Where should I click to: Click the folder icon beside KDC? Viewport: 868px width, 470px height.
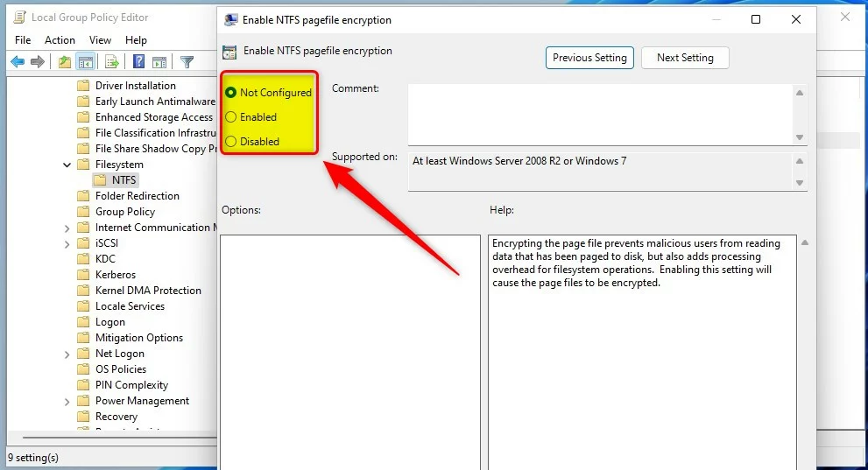tap(83, 259)
